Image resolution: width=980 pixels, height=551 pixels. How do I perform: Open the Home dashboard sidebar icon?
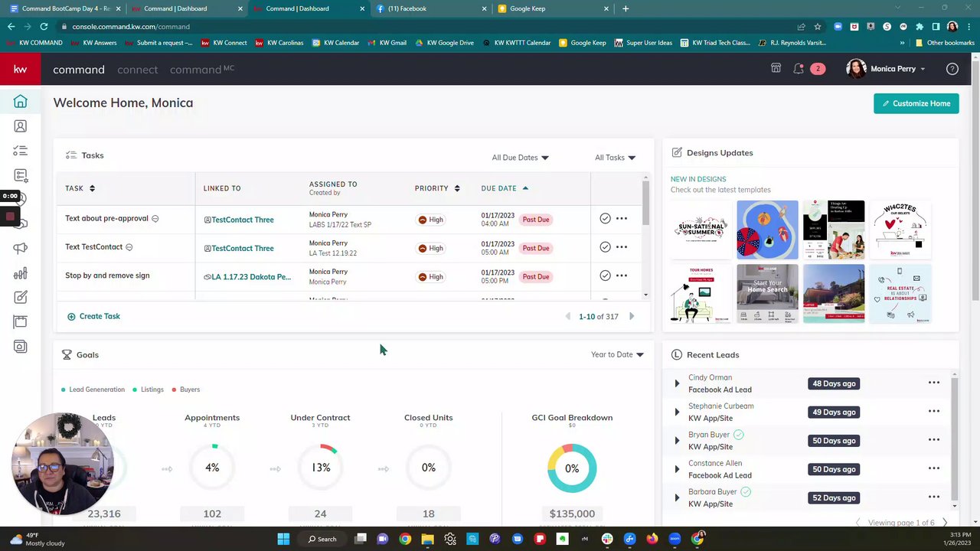click(21, 102)
